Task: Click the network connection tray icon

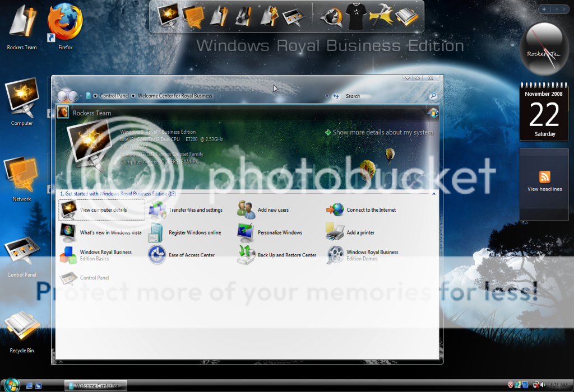Action: pyautogui.click(x=536, y=385)
